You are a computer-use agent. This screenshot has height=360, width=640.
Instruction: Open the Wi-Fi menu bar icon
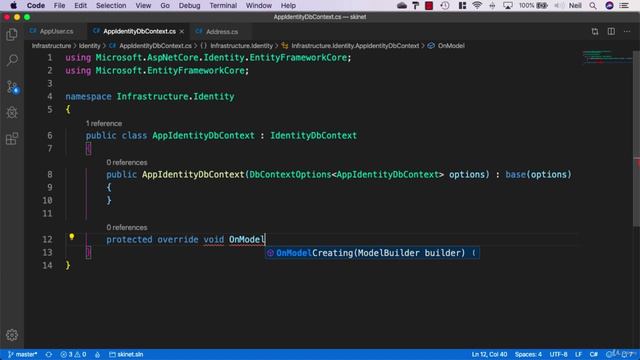point(477,6)
